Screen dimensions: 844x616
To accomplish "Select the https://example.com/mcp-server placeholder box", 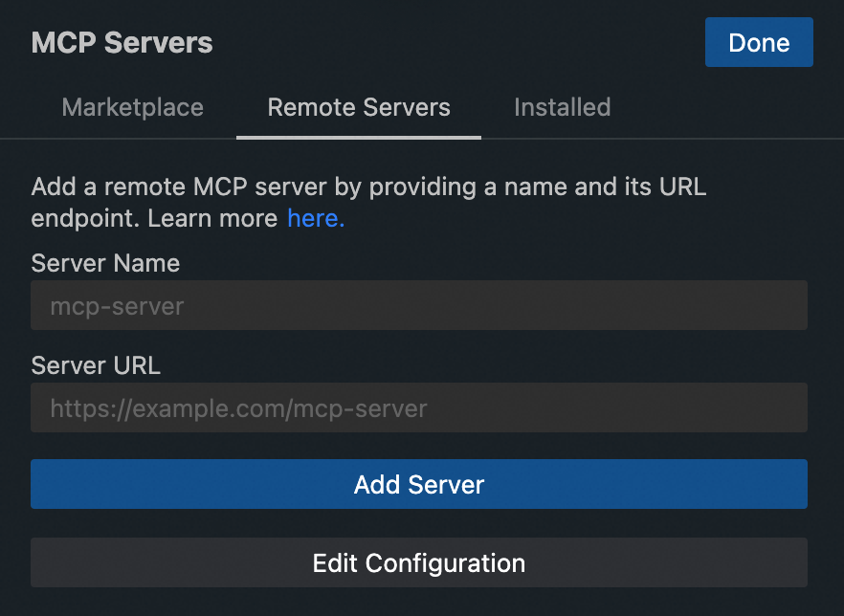I will (x=419, y=408).
